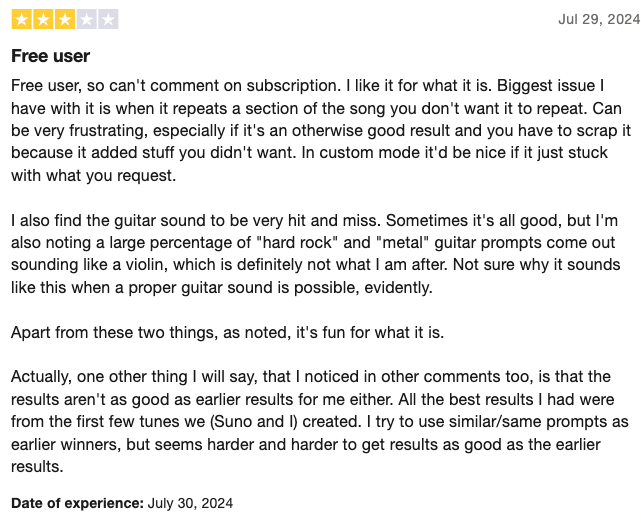Viewport: 641px width, 523px height.
Task: Click the Jul 29, 2024 review date
Action: coord(599,19)
